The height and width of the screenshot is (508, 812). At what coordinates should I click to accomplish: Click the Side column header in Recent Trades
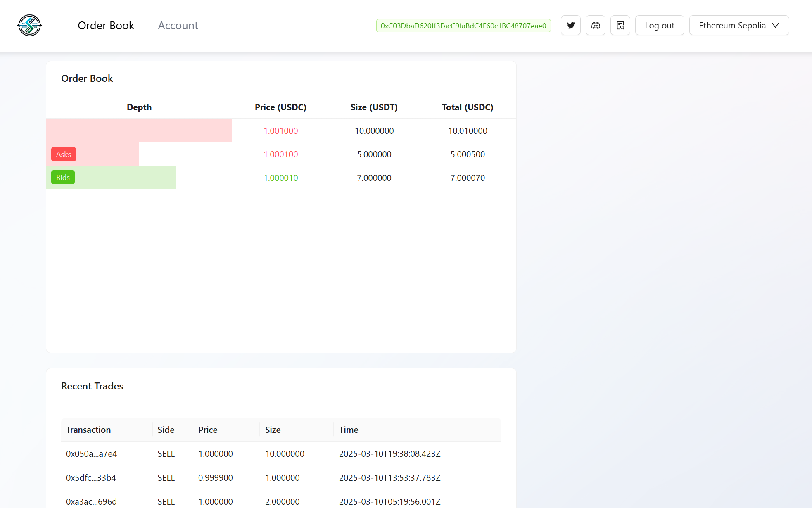[166, 430]
